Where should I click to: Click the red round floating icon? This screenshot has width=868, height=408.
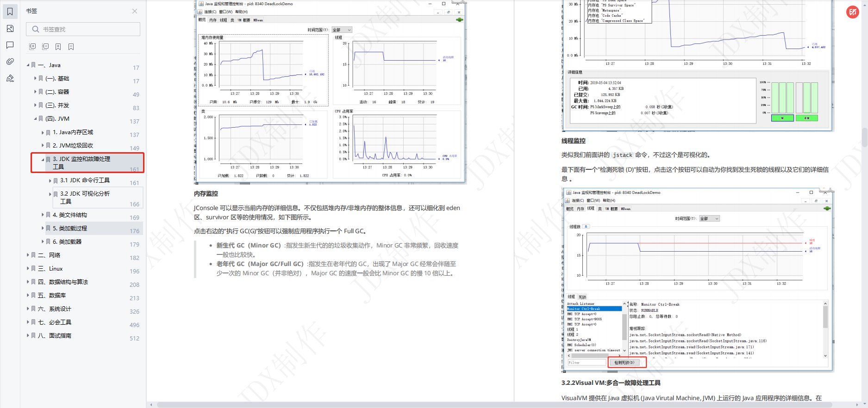[x=852, y=12]
